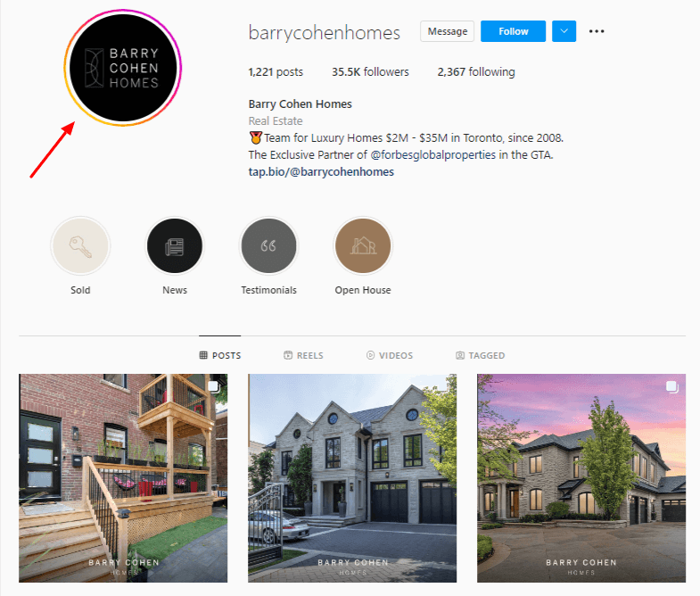700x596 pixels.
Task: Click the blue Follow button
Action: [x=513, y=31]
